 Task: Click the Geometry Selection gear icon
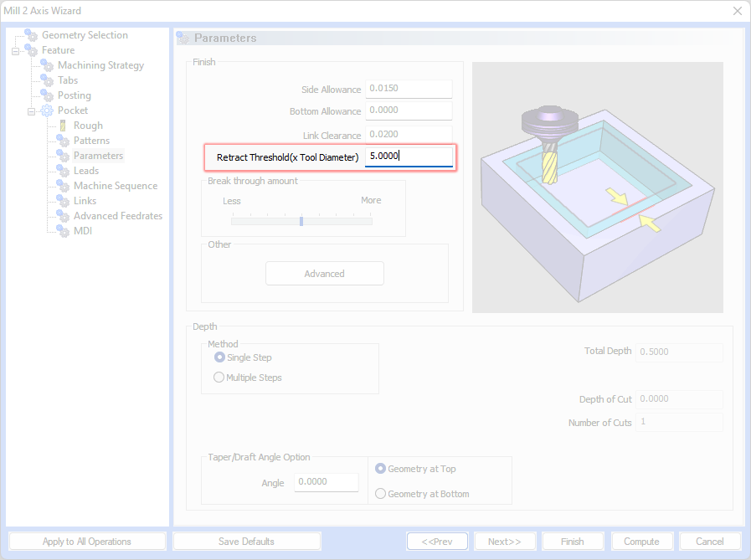pyautogui.click(x=31, y=35)
